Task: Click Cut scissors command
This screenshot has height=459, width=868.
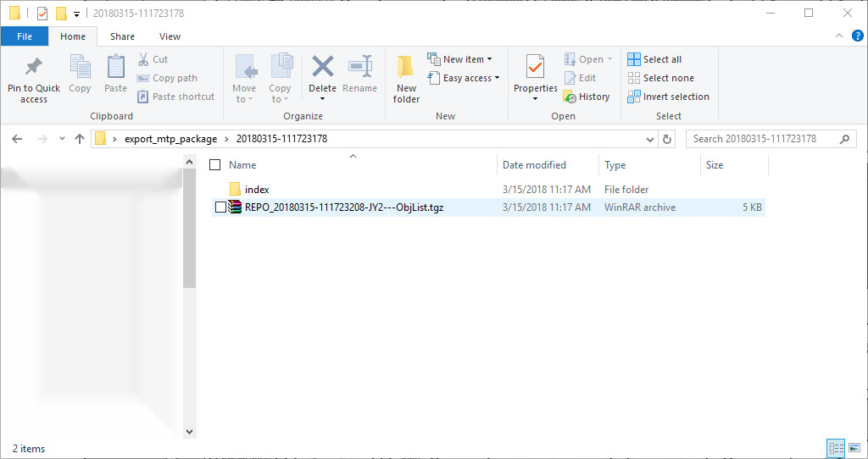Action: click(153, 59)
